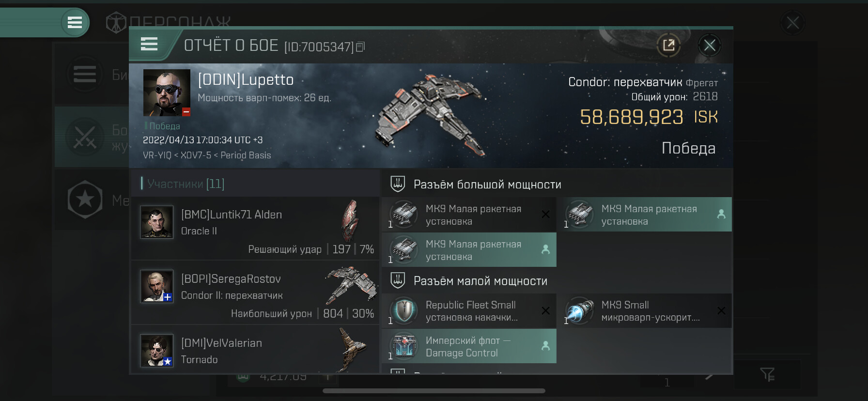Select the Republic Fleet Small module icon

[404, 311]
